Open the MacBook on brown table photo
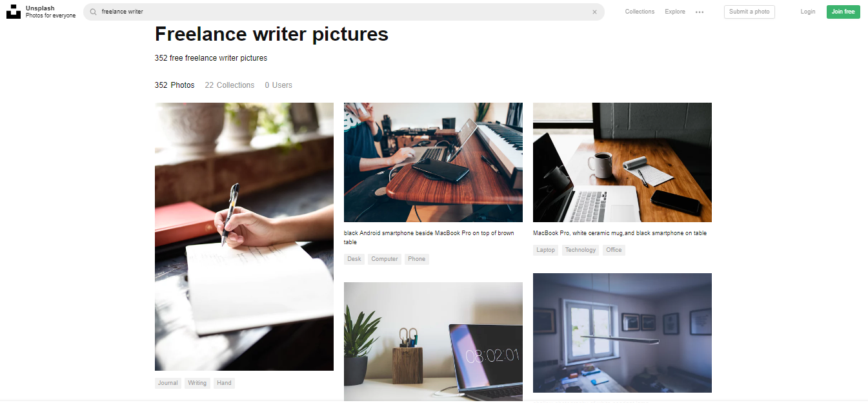 (433, 162)
